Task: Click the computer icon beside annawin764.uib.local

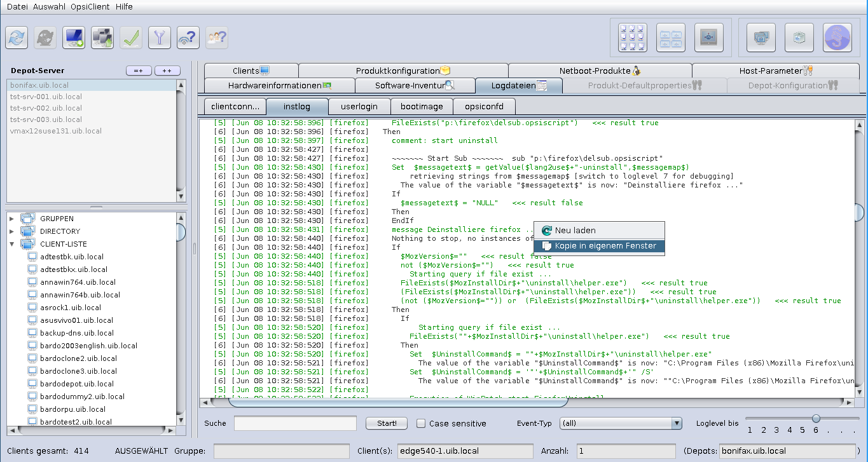Action: click(x=32, y=282)
